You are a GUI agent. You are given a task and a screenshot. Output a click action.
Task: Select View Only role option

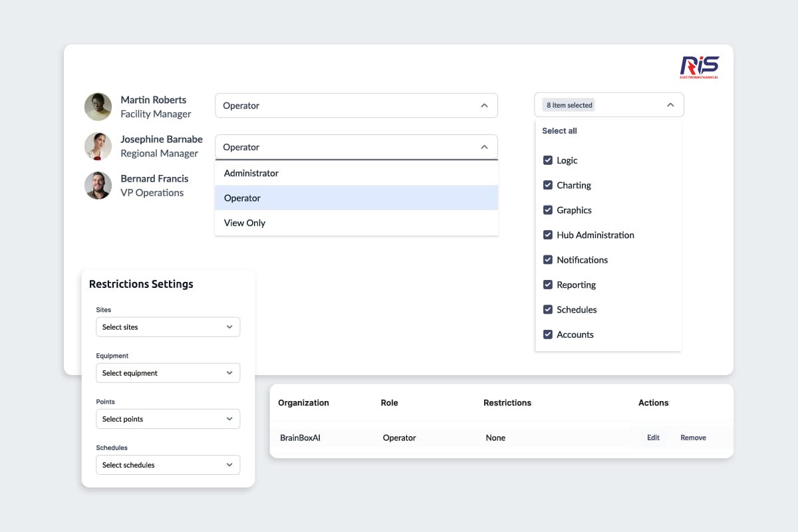point(245,223)
